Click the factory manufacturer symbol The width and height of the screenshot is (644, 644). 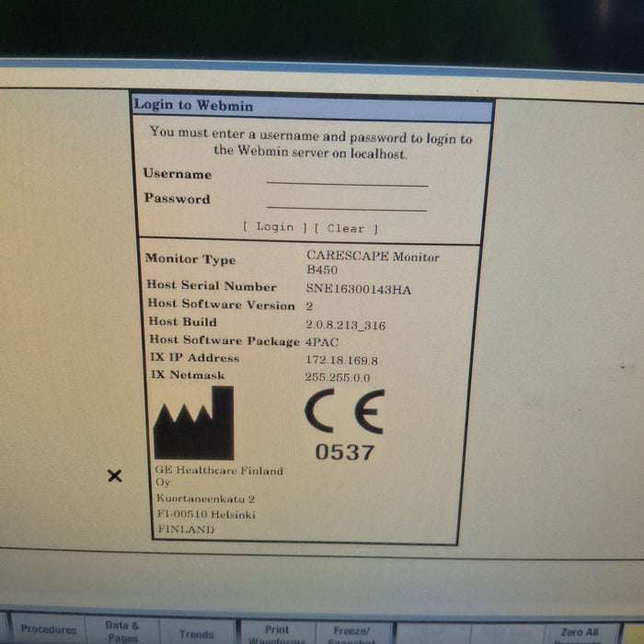click(193, 423)
